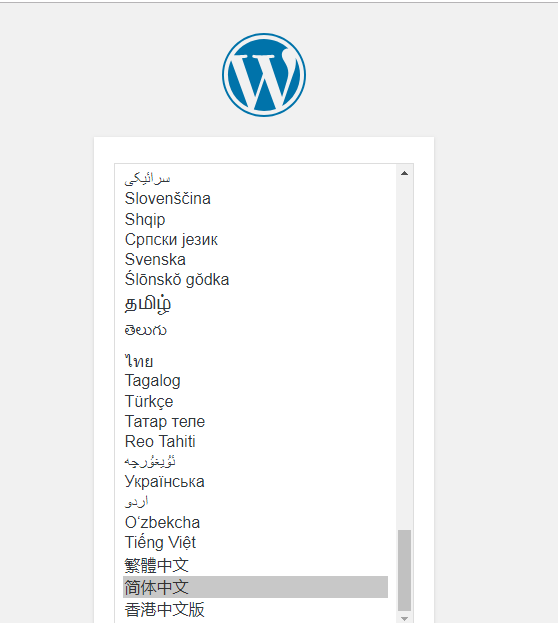Viewport: 558px width, 623px height.
Task: Pick Reo Tahiti language
Action: [x=255, y=441]
